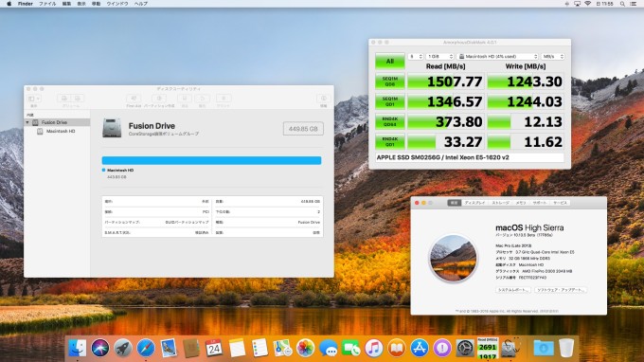Open Finder menu in menu bar
Image resolution: width=644 pixels, height=362 pixels.
point(25,4)
